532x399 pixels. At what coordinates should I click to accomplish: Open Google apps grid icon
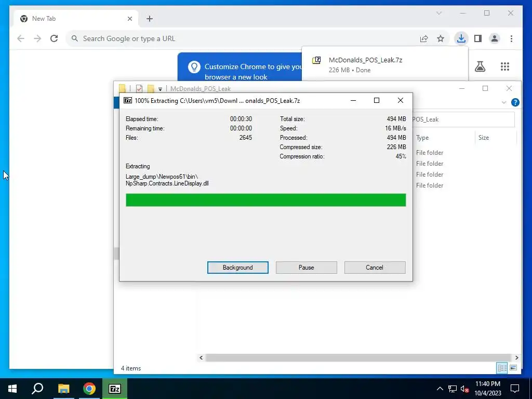pyautogui.click(x=505, y=66)
